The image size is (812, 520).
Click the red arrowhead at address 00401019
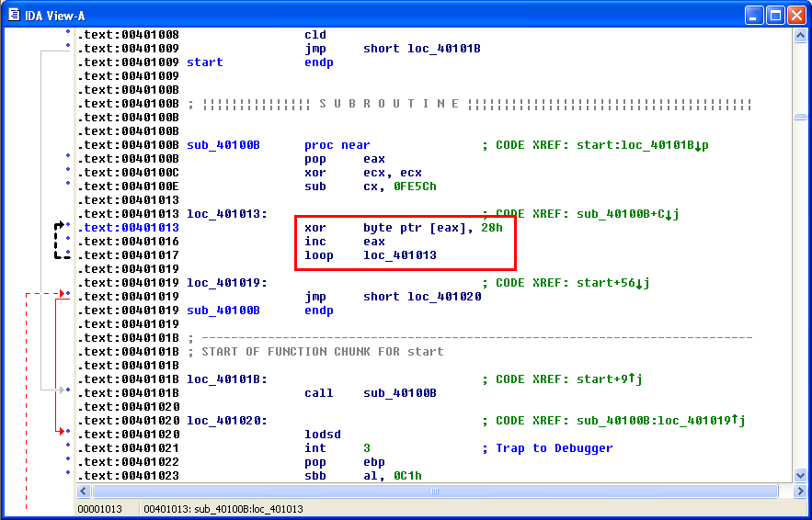pos(62,294)
